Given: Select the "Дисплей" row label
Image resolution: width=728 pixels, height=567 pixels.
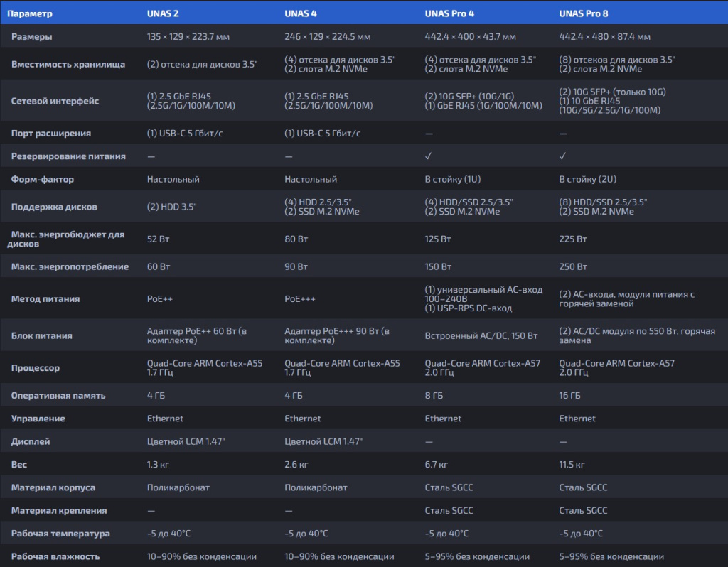Looking at the screenshot, I should click(x=31, y=441).
